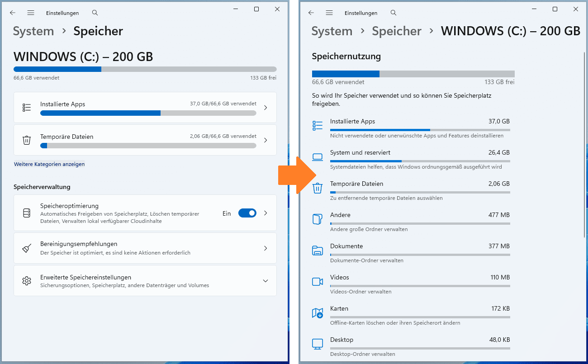This screenshot has height=364, width=588.
Task: Click Speicherverwaltung heading
Action: [x=42, y=187]
